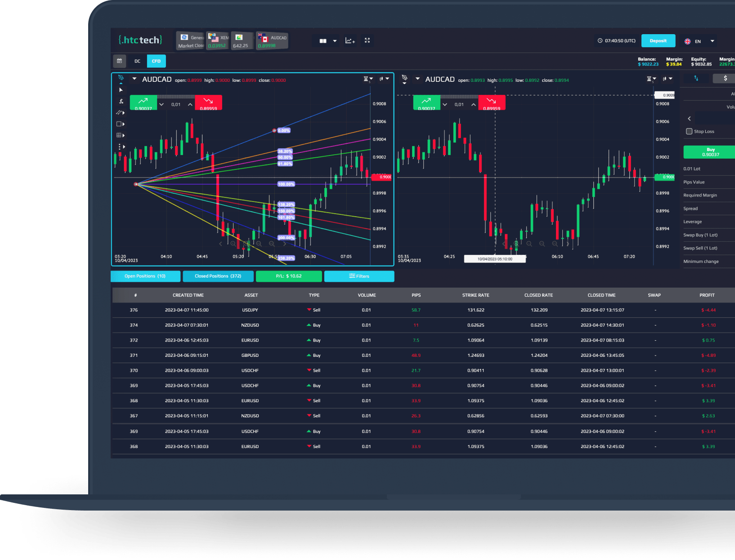The height and width of the screenshot is (560, 735).
Task: Increase lot size on left chart
Action: (190, 104)
